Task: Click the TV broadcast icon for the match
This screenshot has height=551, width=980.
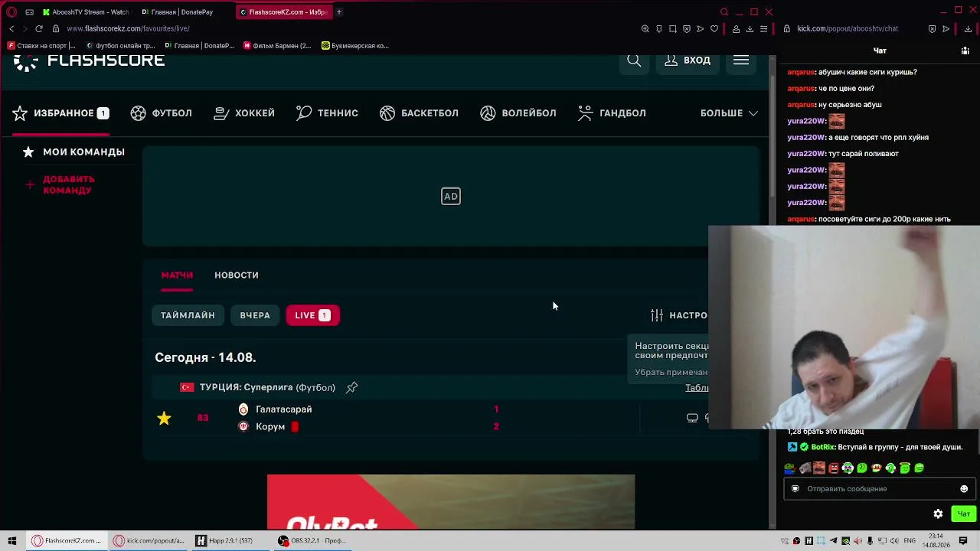Action: 692,418
